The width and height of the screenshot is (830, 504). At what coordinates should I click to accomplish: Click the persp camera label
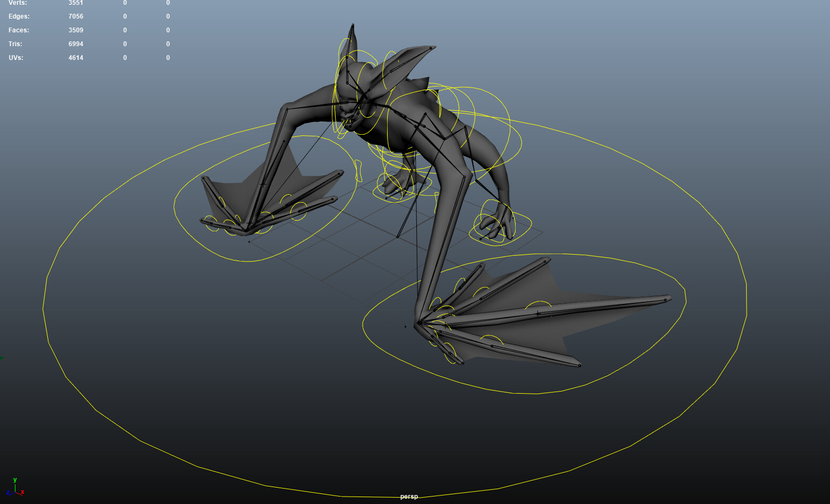click(x=409, y=497)
